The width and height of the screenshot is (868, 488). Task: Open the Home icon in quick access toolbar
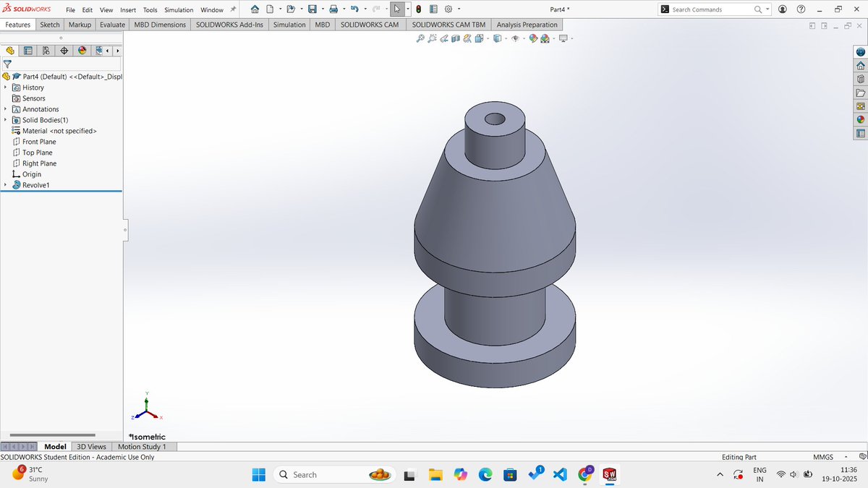click(255, 9)
